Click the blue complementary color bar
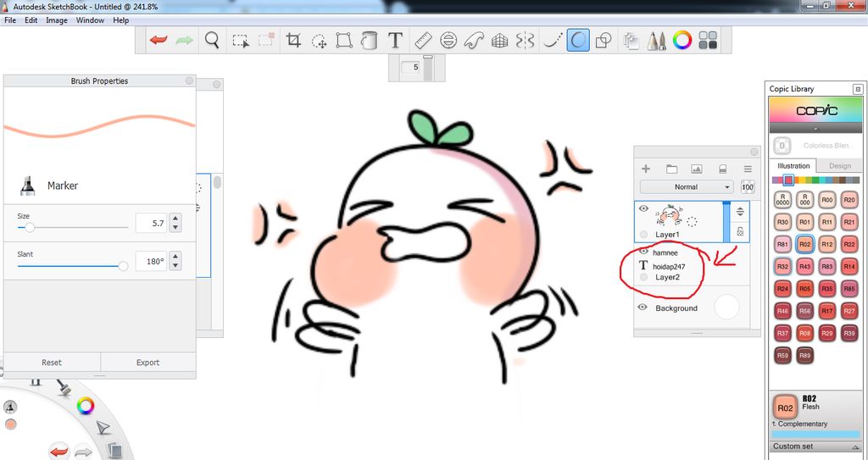Image resolution: width=868 pixels, height=460 pixels. coord(816,435)
